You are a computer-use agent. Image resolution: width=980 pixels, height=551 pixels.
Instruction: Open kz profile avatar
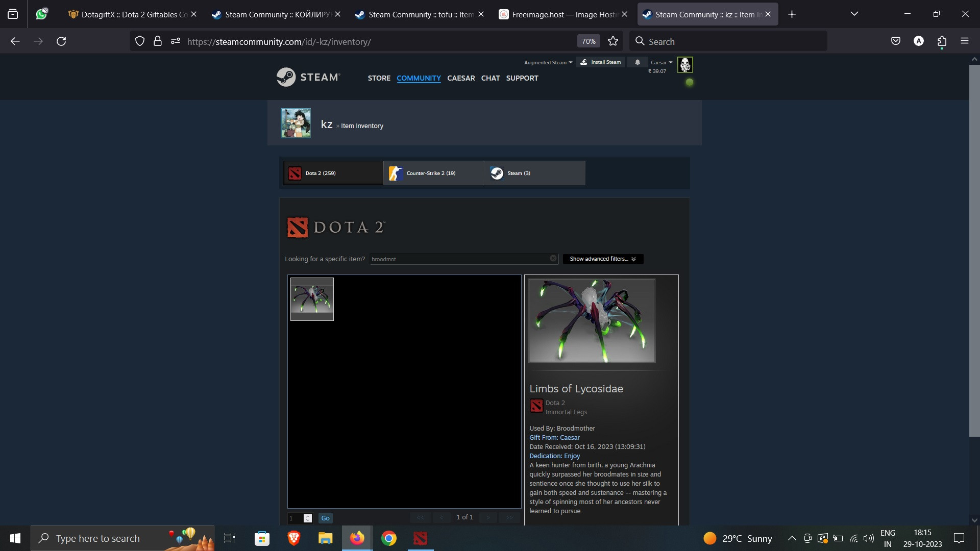(x=296, y=123)
